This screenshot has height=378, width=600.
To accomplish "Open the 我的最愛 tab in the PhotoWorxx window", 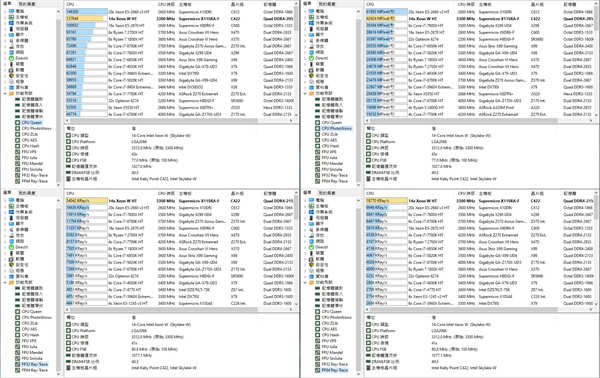I will (x=327, y=4).
